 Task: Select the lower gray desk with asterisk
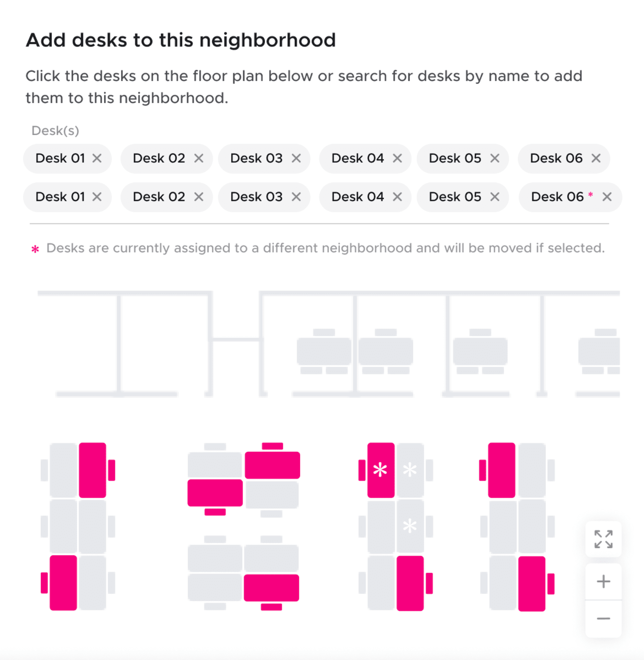410,526
